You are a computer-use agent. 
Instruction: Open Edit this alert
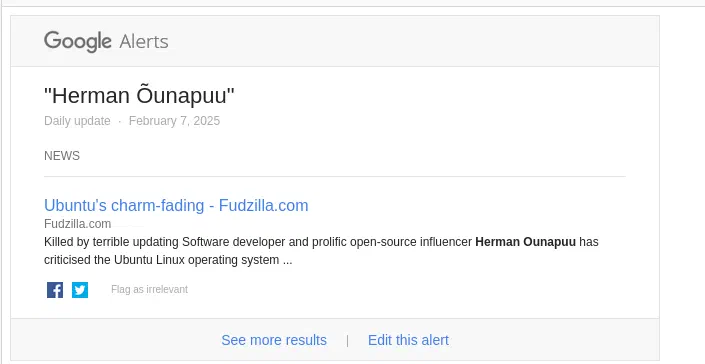[408, 340]
